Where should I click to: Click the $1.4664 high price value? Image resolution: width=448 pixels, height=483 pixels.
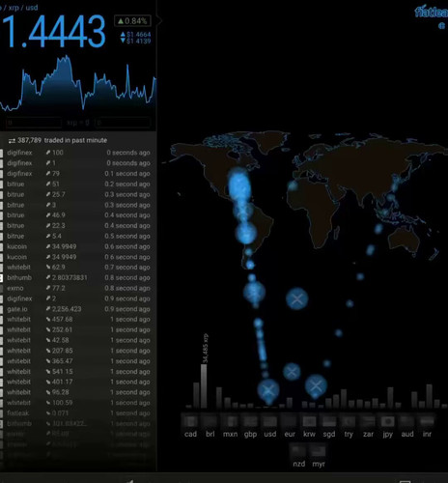[139, 34]
